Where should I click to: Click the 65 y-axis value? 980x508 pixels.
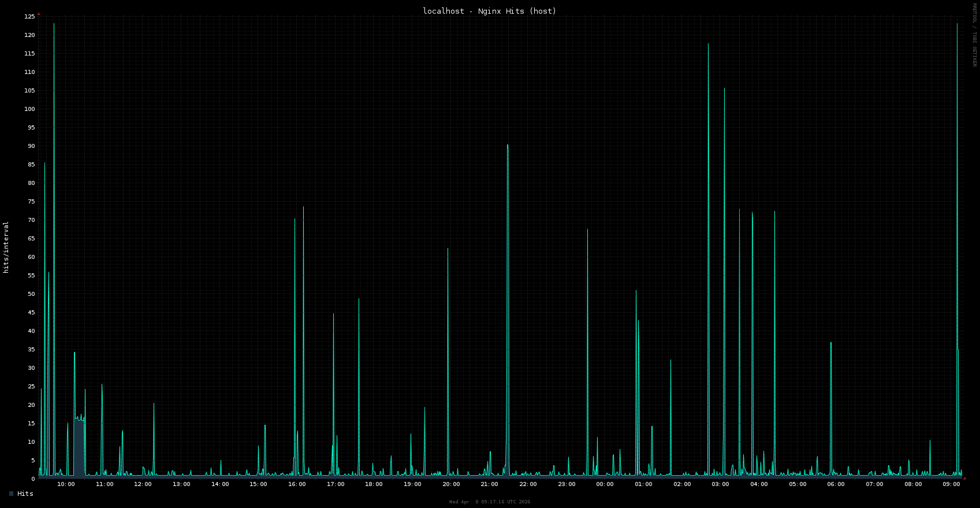31,239
